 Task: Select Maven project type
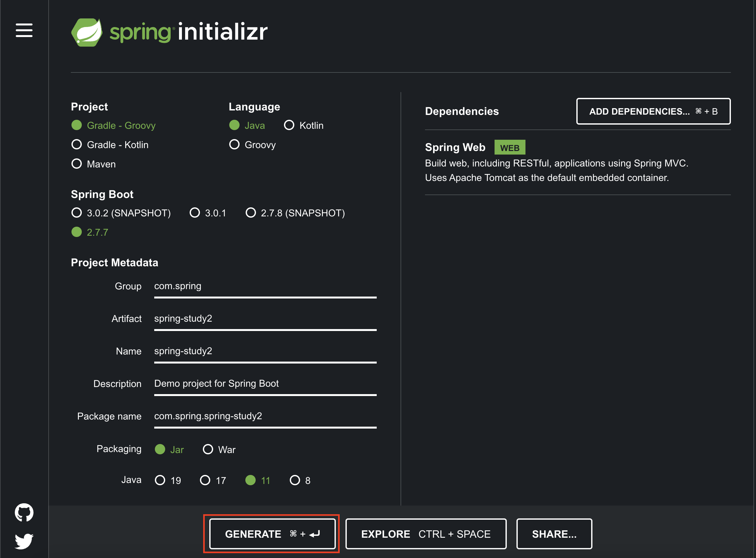click(77, 164)
